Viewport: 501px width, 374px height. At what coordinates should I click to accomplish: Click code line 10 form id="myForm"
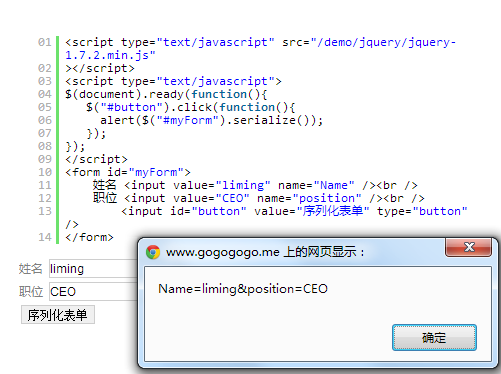coord(128,172)
